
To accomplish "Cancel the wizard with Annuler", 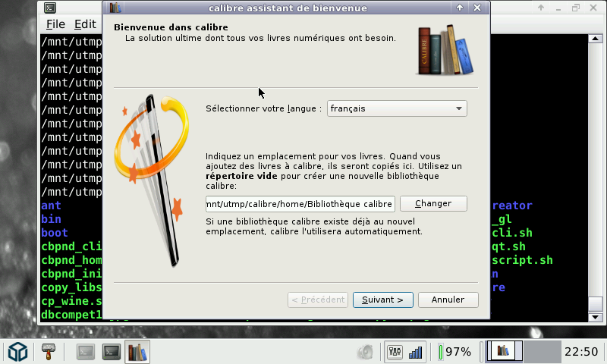I will click(x=448, y=300).
